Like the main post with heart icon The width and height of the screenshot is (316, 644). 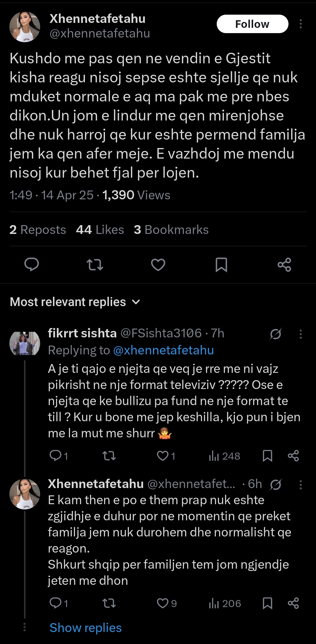pyautogui.click(x=158, y=265)
